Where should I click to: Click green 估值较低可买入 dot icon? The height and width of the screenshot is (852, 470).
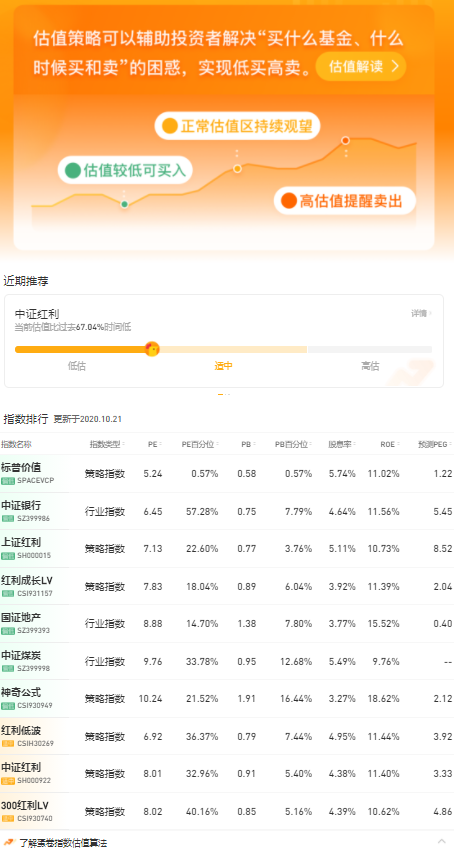(x=72, y=171)
